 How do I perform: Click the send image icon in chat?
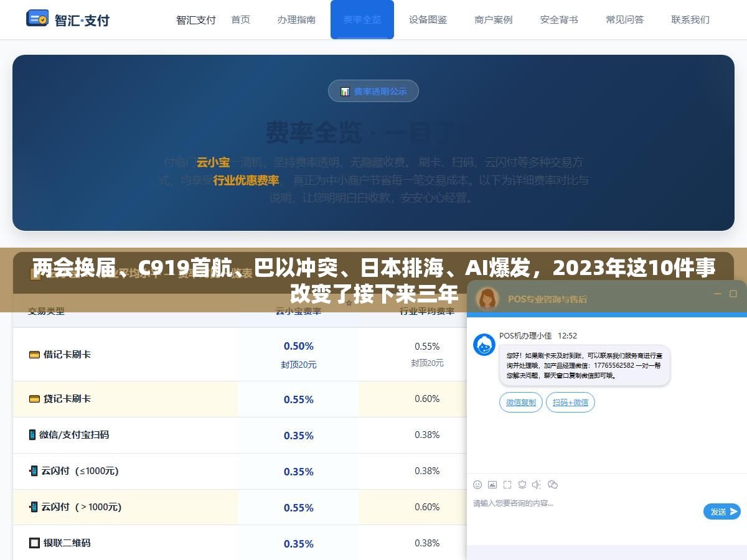(492, 484)
